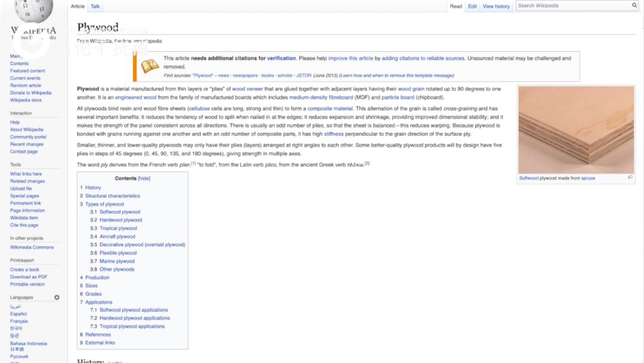Image resolution: width=644 pixels, height=363 pixels.
Task: Jump to References section
Action: click(98, 334)
